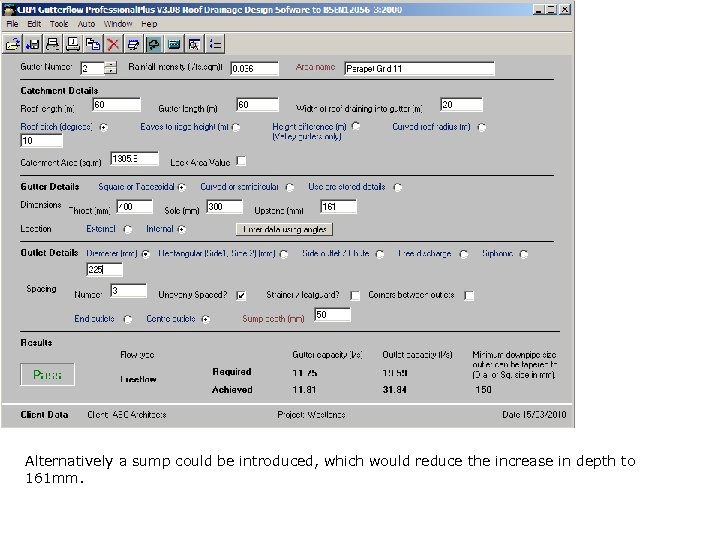Click the minimum downpipe size 150
The height and width of the screenshot is (540, 720).
click(484, 390)
